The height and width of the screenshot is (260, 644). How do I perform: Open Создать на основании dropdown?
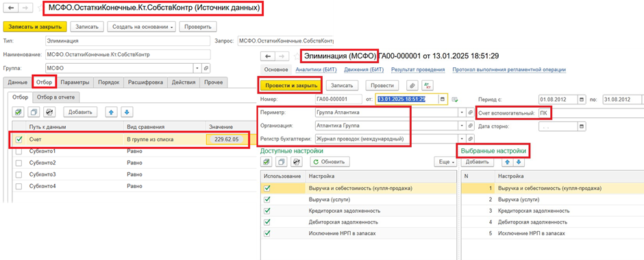142,27
